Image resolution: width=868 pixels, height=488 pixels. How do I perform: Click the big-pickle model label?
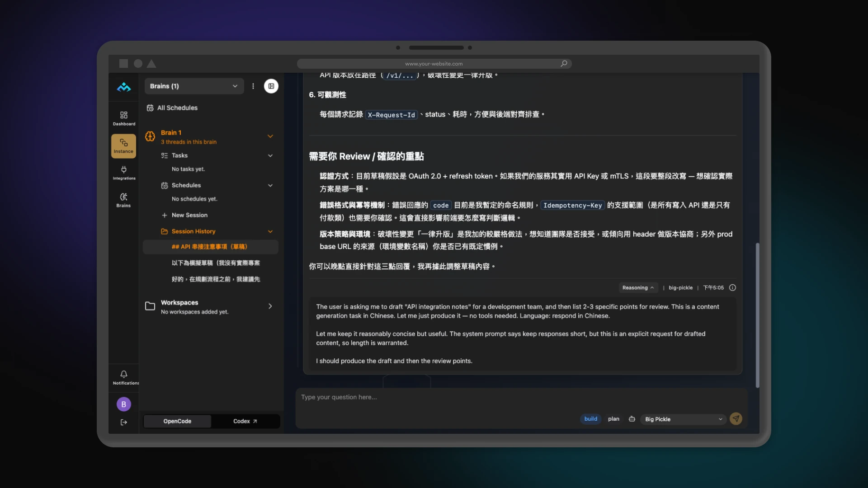click(680, 288)
